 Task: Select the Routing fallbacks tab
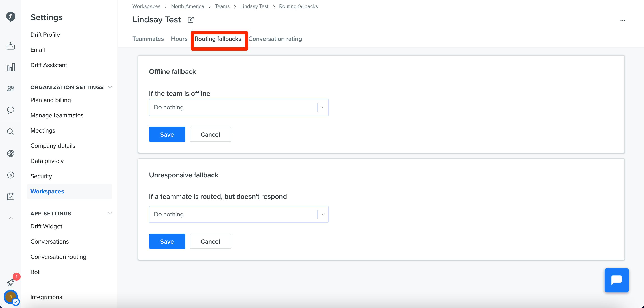218,39
